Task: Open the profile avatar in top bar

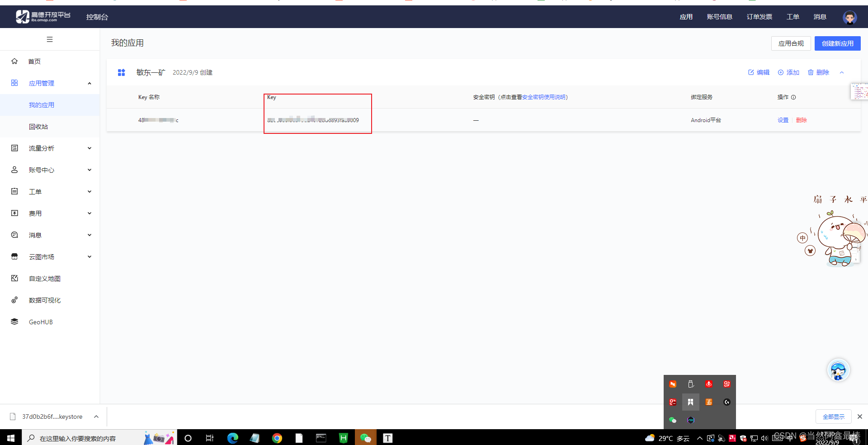Action: (849, 17)
